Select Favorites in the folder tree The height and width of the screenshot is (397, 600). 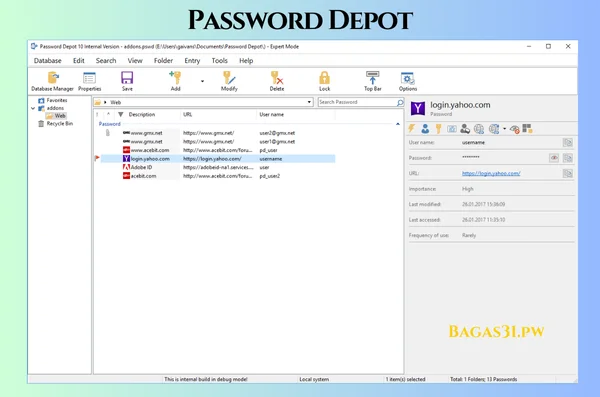point(57,100)
